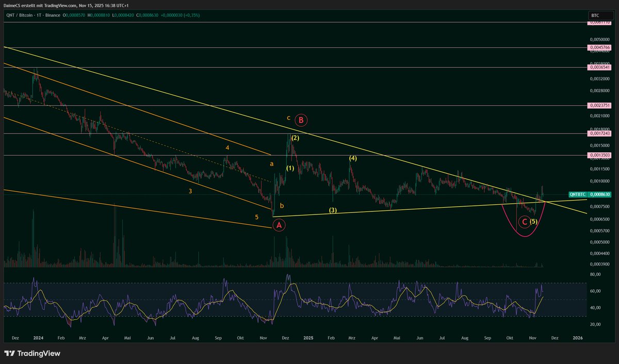Select the yellow (5) wave label
Viewport: 619px width, 364px height.
pyautogui.click(x=534, y=222)
